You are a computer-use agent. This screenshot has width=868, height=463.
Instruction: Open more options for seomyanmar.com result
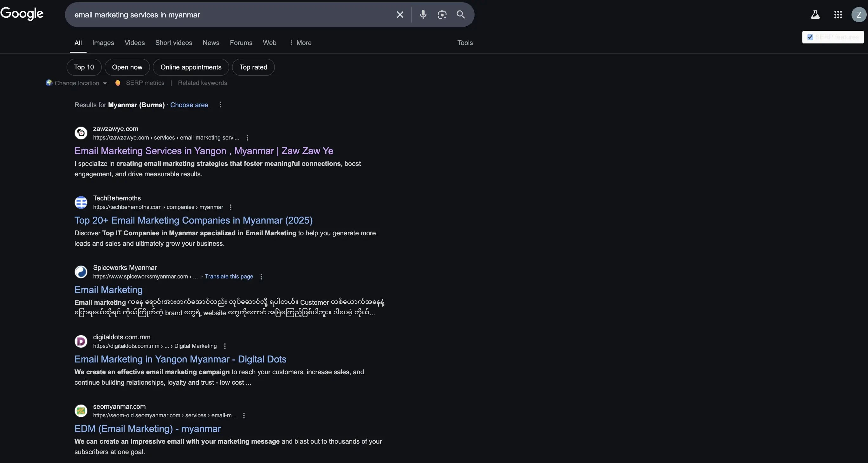pos(244,415)
